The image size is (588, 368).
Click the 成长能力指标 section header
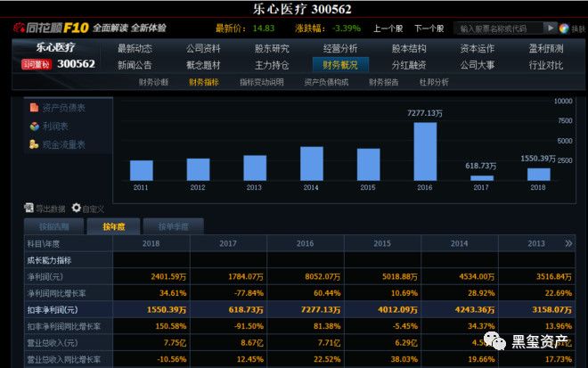coord(49,260)
